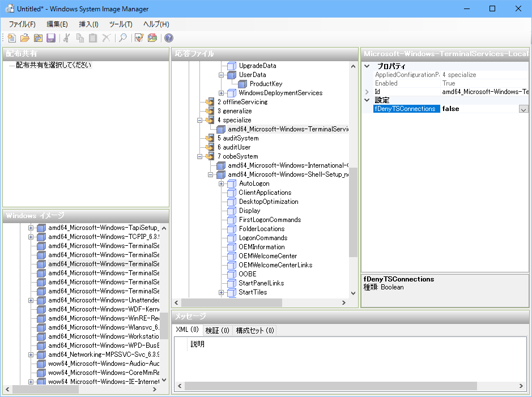The width and height of the screenshot is (532, 397).
Task: Switch to the 検証 (0) tab
Action: click(x=217, y=330)
